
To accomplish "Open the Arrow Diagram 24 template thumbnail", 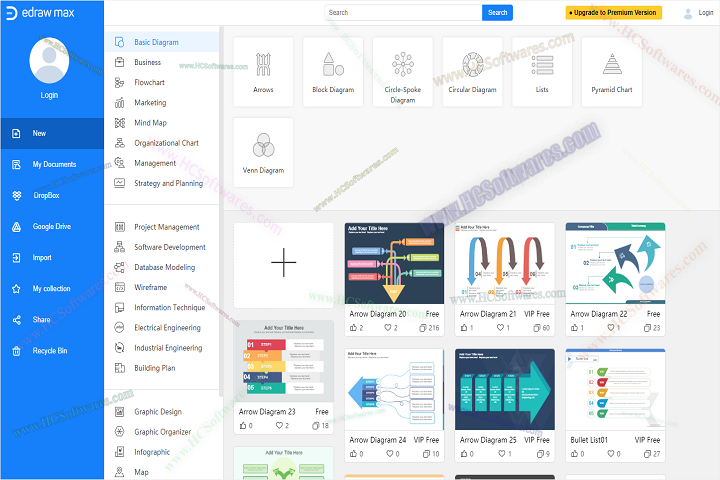I will [394, 390].
